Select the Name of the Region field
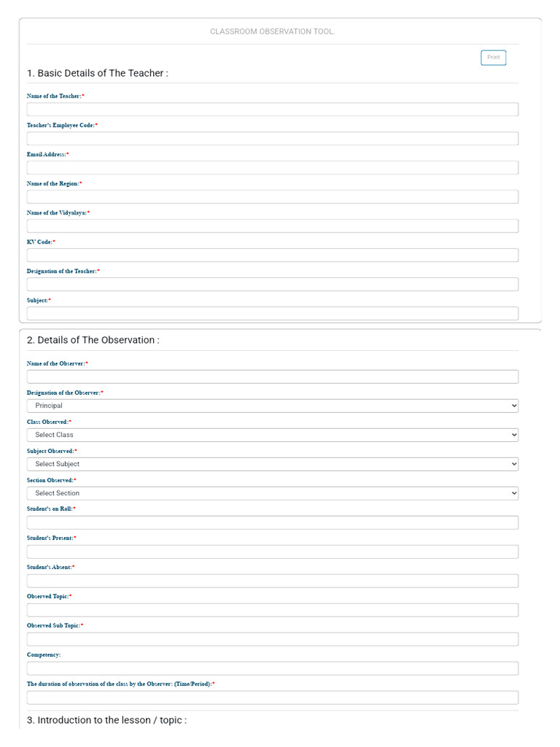 (272, 197)
